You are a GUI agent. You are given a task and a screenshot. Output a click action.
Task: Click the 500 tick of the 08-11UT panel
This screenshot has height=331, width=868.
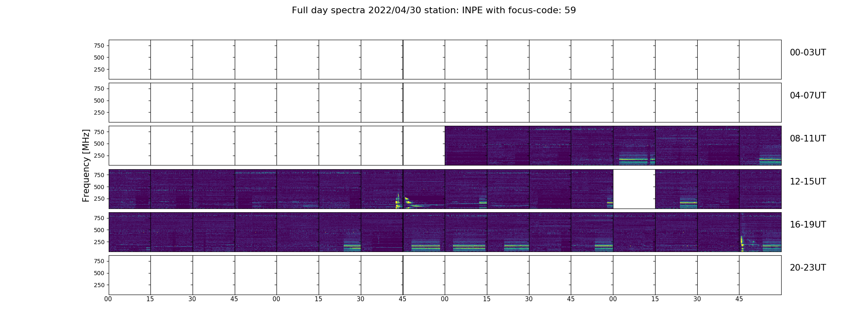click(x=99, y=144)
